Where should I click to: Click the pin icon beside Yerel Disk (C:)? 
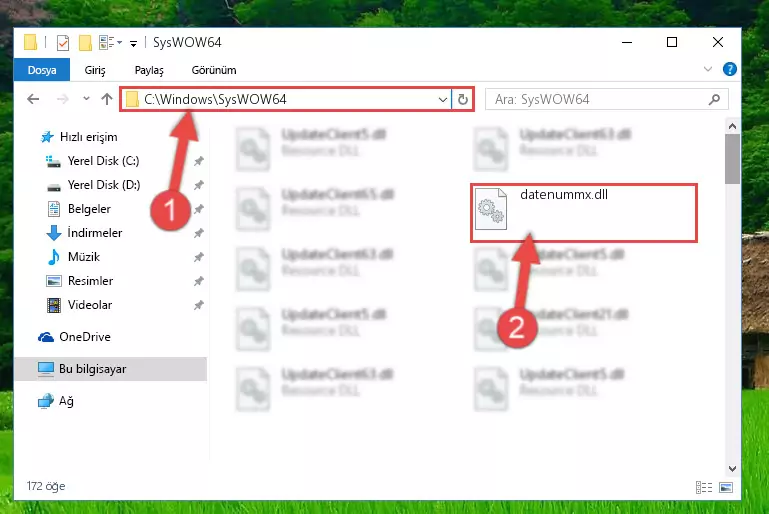[199, 161]
